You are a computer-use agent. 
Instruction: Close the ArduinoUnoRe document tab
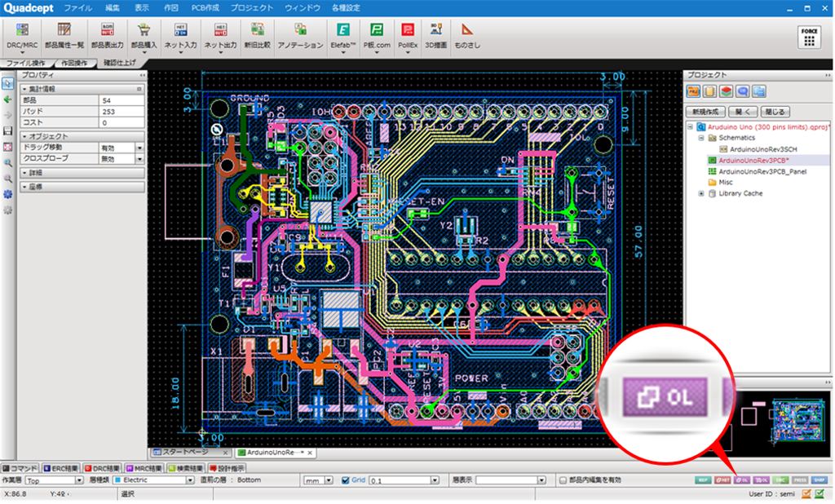[x=309, y=453]
